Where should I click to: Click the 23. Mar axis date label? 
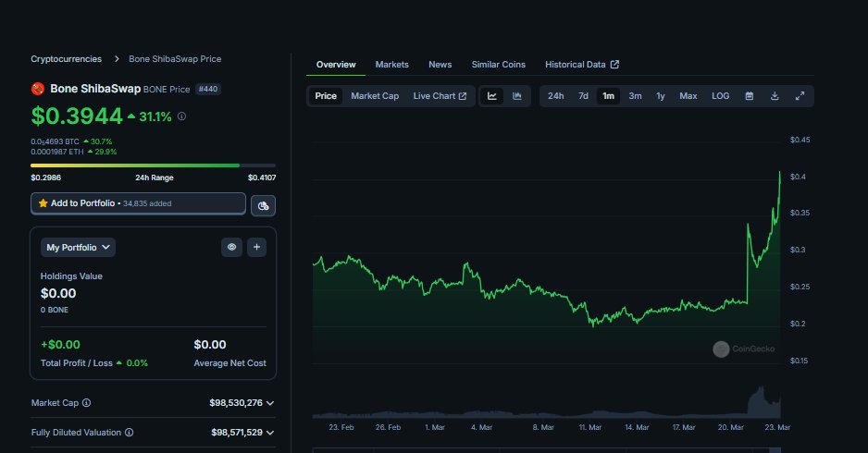point(777,427)
